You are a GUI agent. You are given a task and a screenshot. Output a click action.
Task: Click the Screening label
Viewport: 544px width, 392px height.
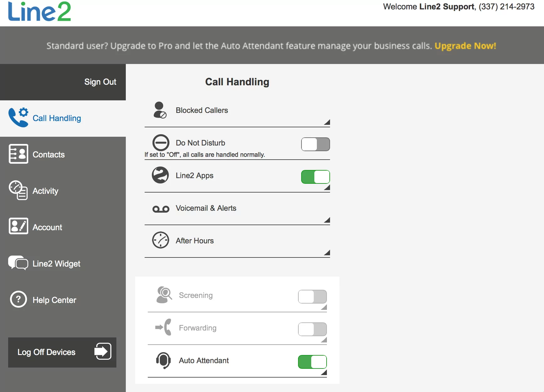point(196,295)
